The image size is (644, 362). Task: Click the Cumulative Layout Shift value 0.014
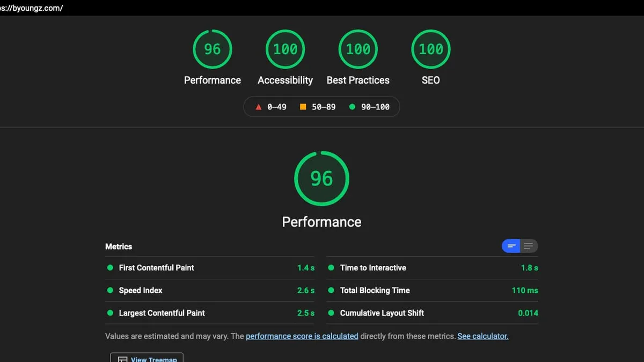[528, 313]
